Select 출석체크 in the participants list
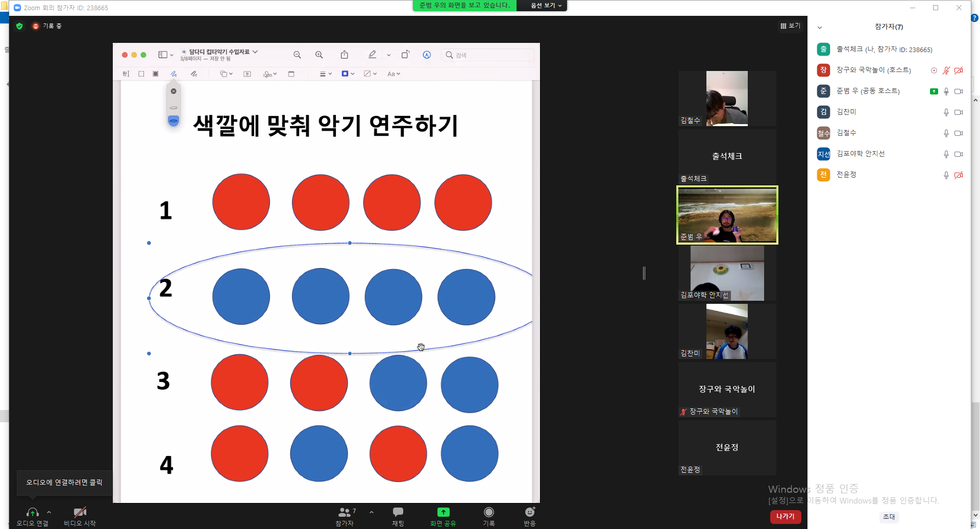 pyautogui.click(x=888, y=49)
